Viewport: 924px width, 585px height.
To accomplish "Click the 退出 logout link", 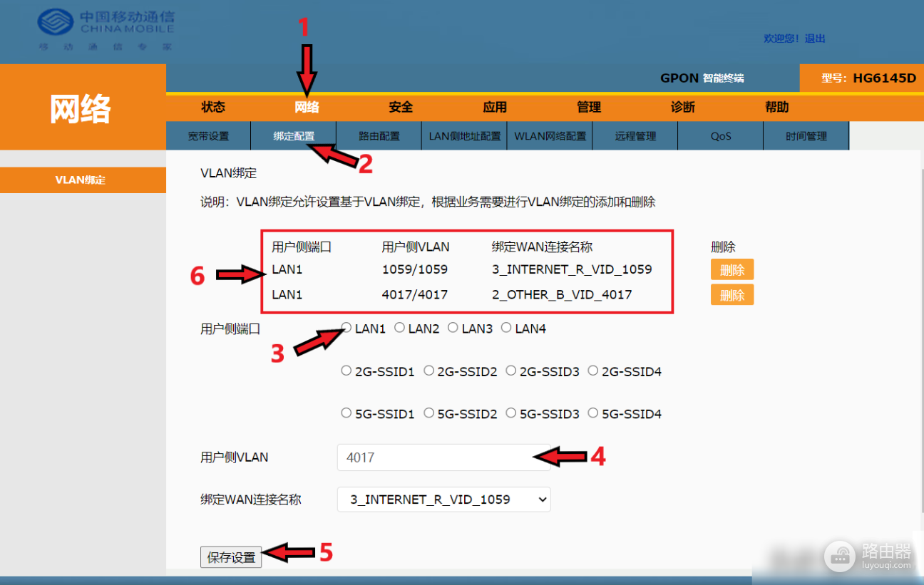I will pyautogui.click(x=815, y=38).
